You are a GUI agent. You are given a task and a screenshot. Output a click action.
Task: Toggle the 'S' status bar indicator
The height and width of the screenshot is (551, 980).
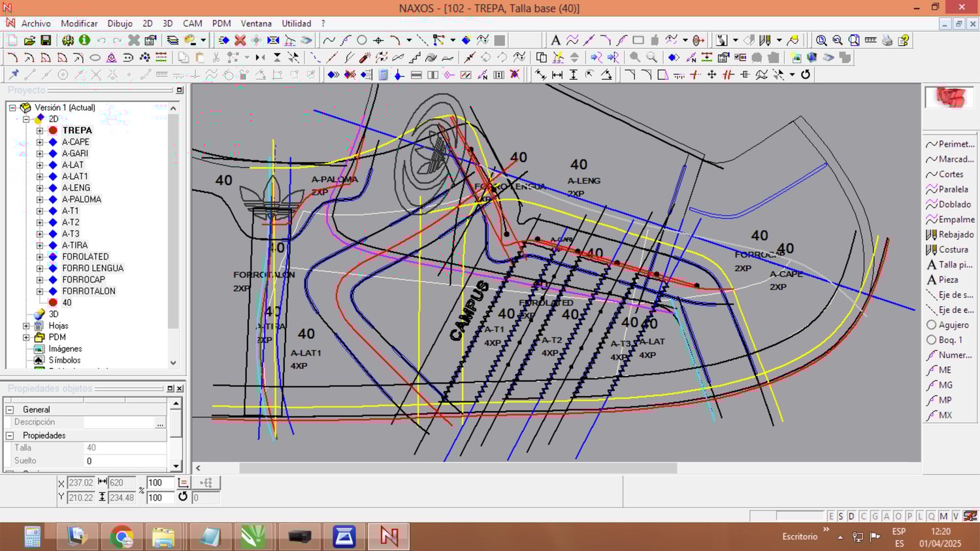pos(841,516)
